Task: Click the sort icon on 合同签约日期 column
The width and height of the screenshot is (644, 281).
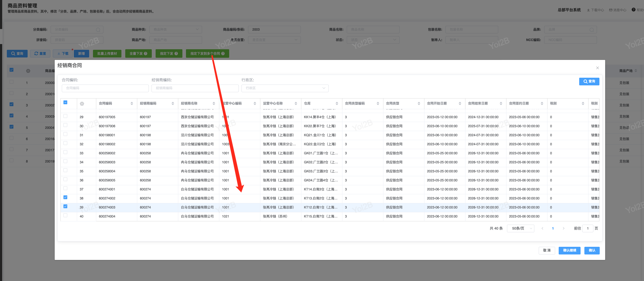Action: [x=542, y=103]
